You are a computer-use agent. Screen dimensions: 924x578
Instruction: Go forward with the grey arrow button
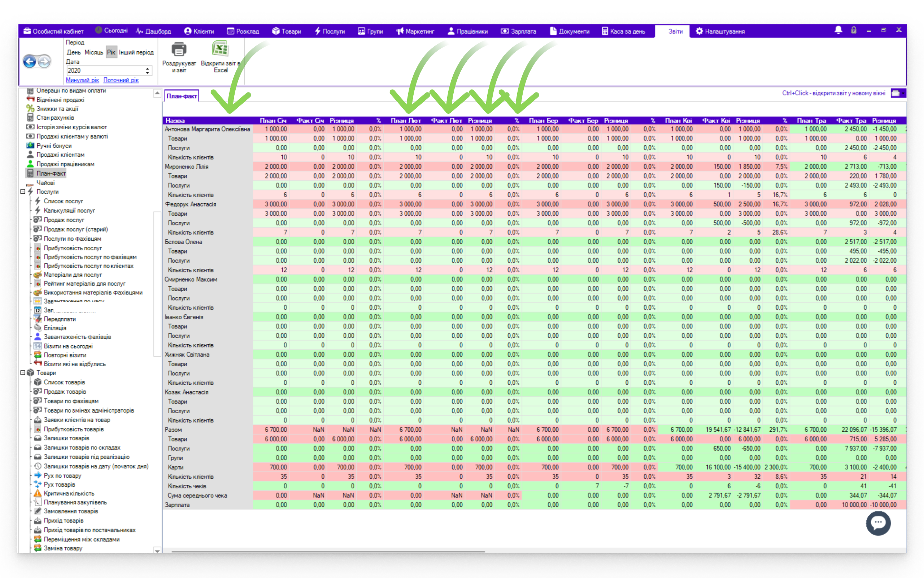pos(44,61)
